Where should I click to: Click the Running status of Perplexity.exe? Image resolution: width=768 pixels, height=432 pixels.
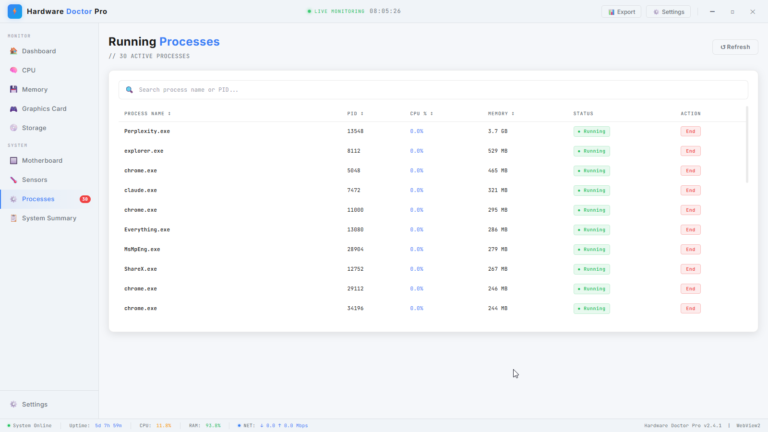point(592,131)
